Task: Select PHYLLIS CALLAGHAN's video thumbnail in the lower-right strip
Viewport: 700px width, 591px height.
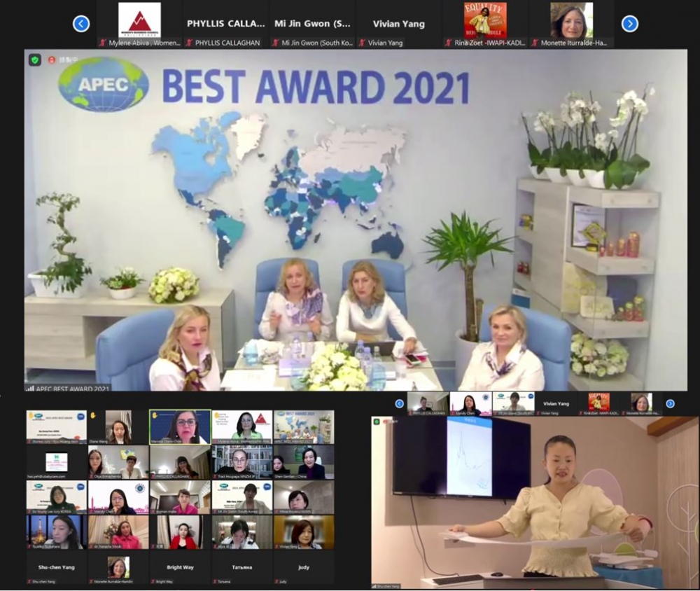Action: (x=428, y=404)
